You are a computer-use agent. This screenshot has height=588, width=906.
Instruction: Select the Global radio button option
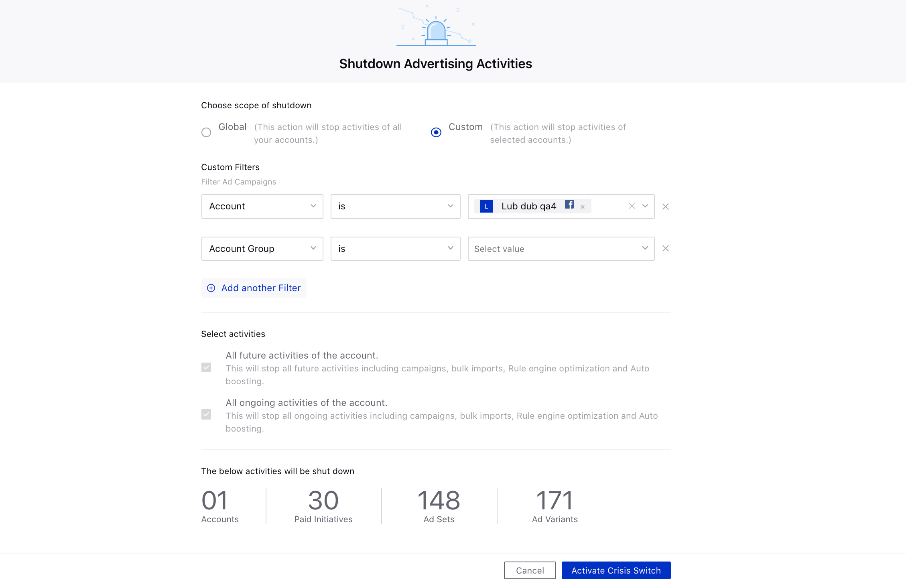(207, 132)
